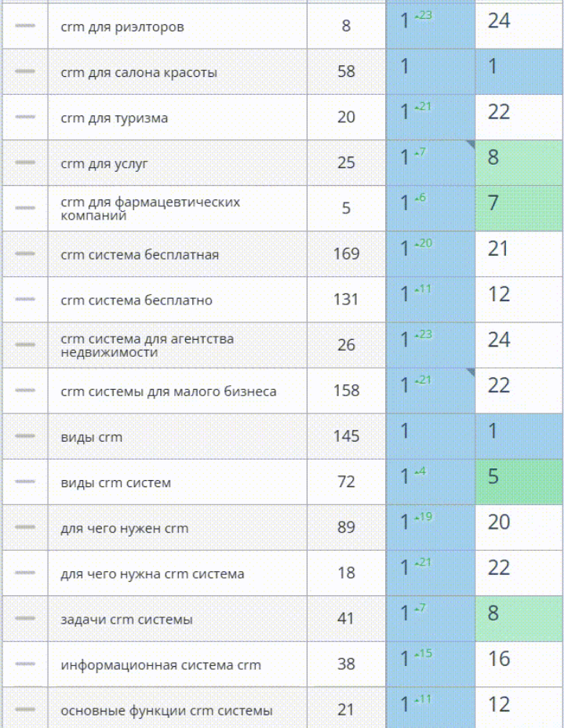Click the green cell with previous position 5
This screenshot has height=728, width=564.
519,481
